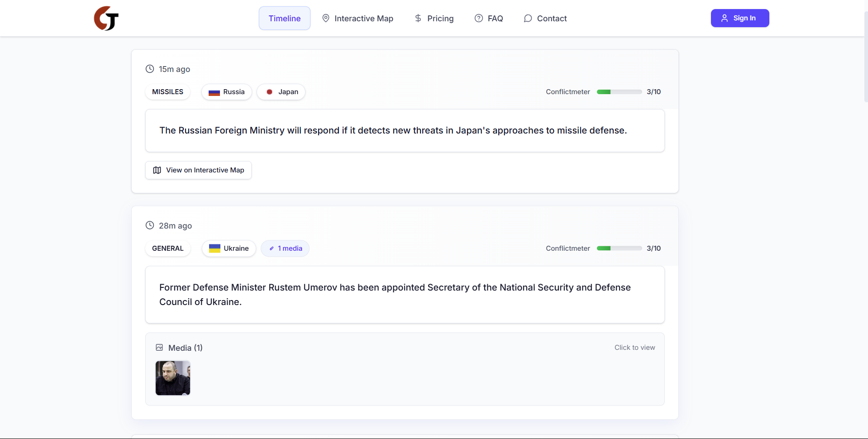Toggle the Russia country filter tag

coord(226,91)
